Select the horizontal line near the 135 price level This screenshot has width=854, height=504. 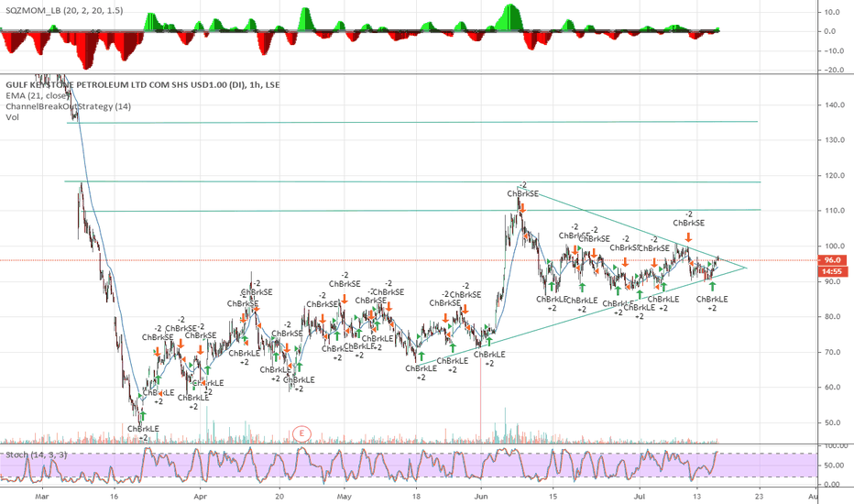point(412,123)
